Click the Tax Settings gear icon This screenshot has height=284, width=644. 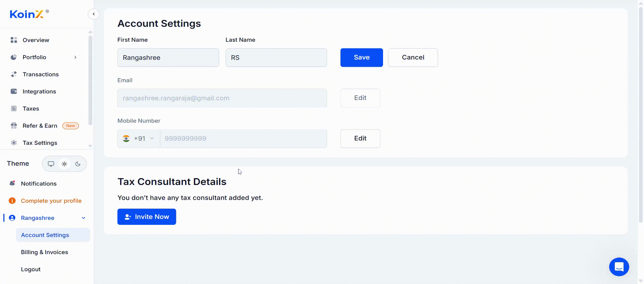point(14,143)
